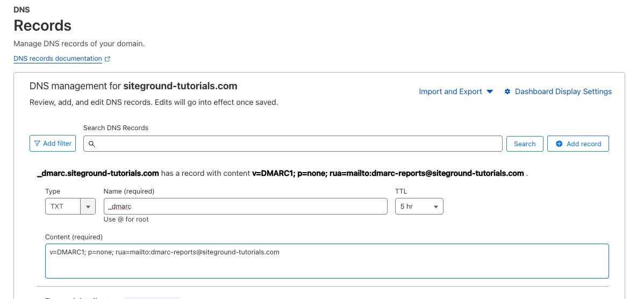Click the 'DNS management for siteground-tutorials.com' heading
The image size is (644, 299).
coord(133,86)
